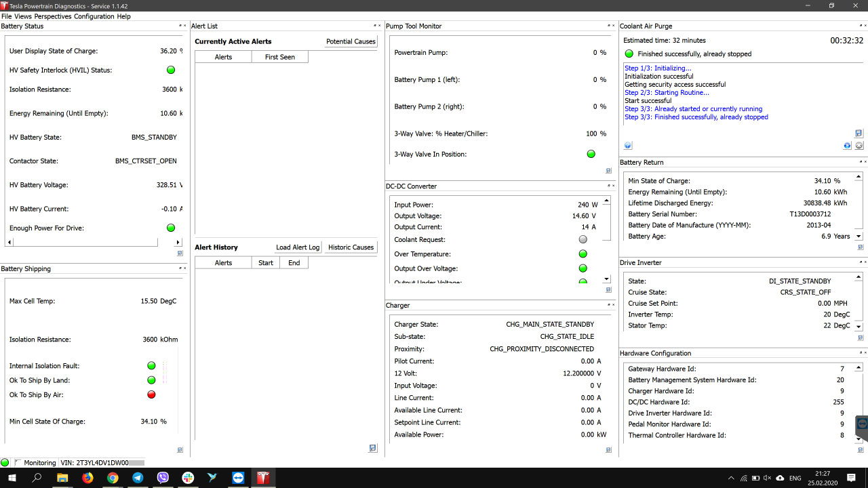Viewport: 868px width, 488px height.
Task: Click the HVIL Status green indicator
Action: pyautogui.click(x=171, y=70)
